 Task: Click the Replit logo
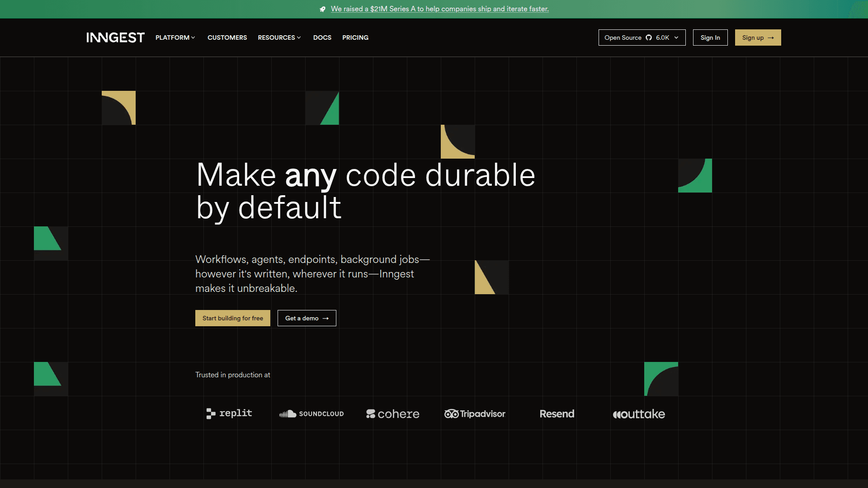click(x=229, y=413)
